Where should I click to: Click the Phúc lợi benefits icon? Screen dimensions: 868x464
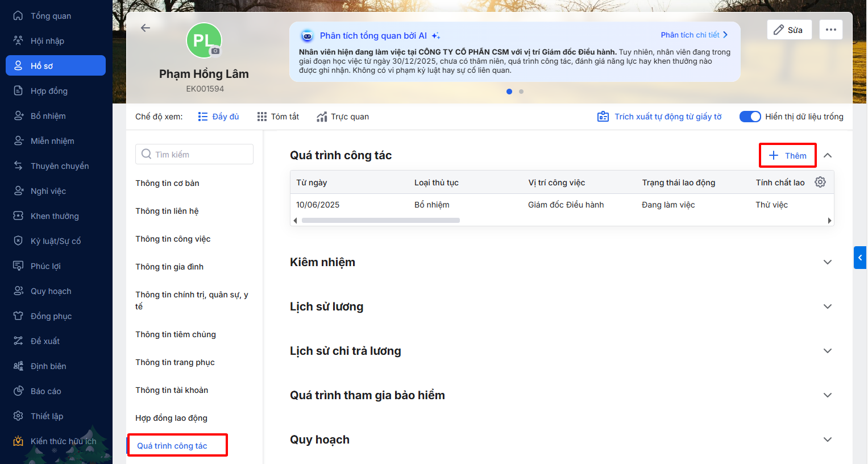coord(18,266)
